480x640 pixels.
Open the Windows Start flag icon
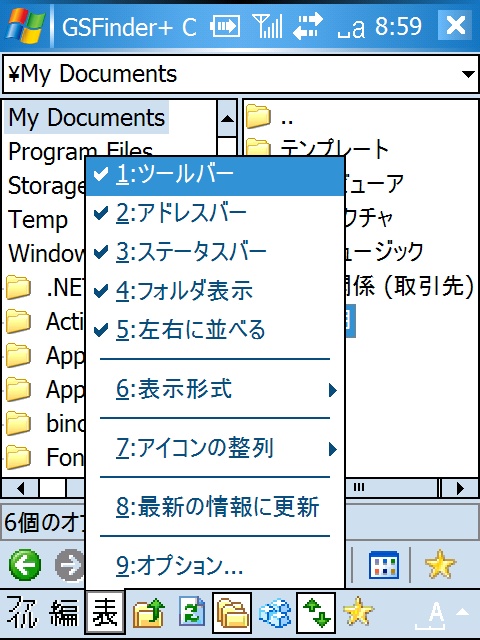click(x=25, y=25)
